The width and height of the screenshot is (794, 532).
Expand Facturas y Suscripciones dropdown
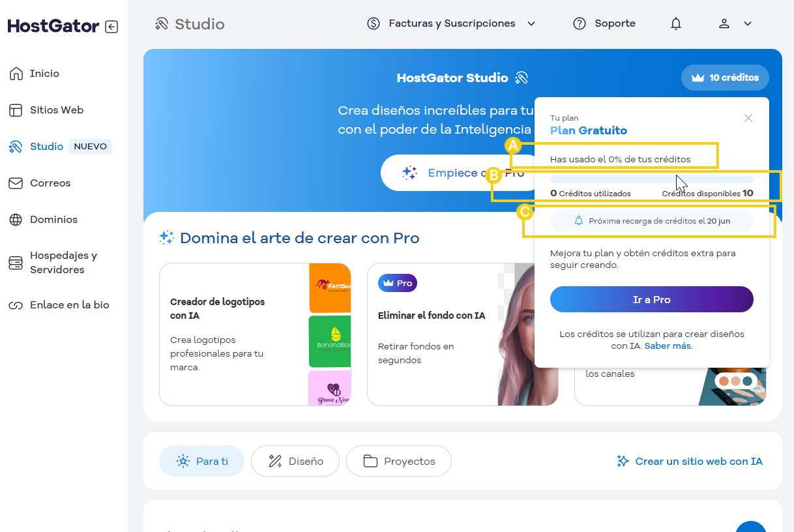531,23
